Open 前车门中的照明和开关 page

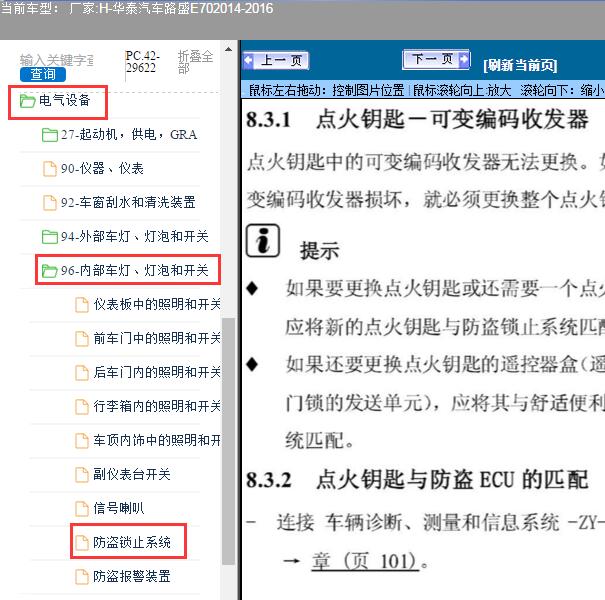coord(157,338)
